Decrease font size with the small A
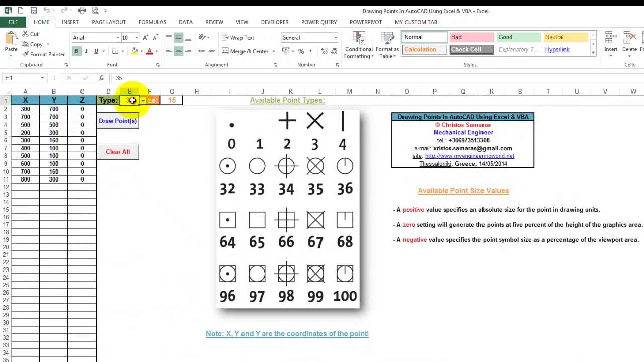This screenshot has width=644, height=362. 155,38
